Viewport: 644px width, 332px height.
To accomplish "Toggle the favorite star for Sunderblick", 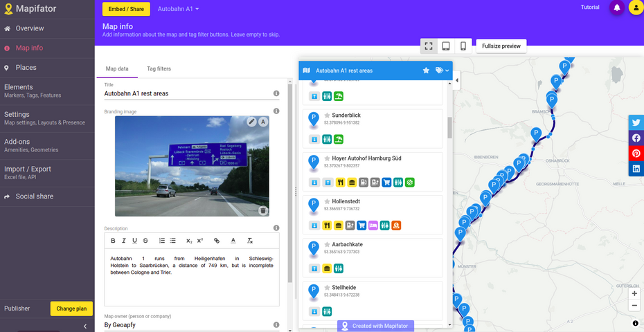I will [x=328, y=116].
